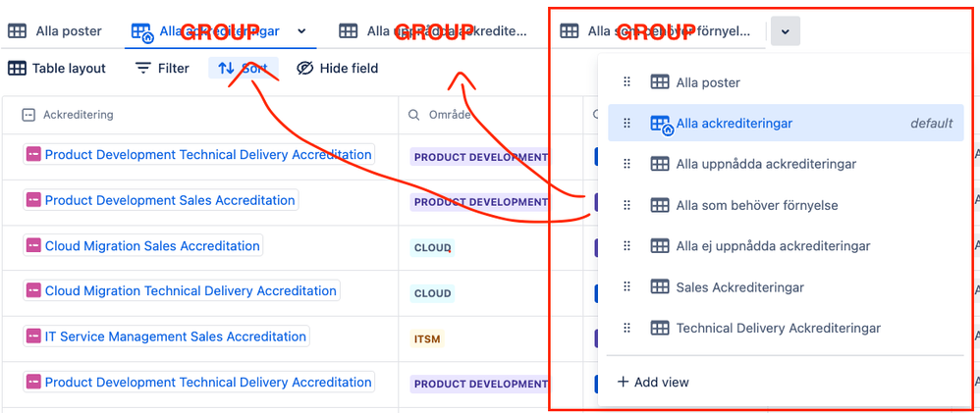Select Alla uppnådda ackrediteringar in views list
This screenshot has height=413, width=980.
tap(786, 165)
